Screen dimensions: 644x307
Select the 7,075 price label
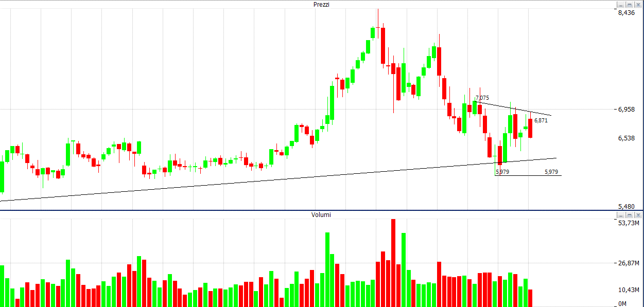tap(482, 98)
